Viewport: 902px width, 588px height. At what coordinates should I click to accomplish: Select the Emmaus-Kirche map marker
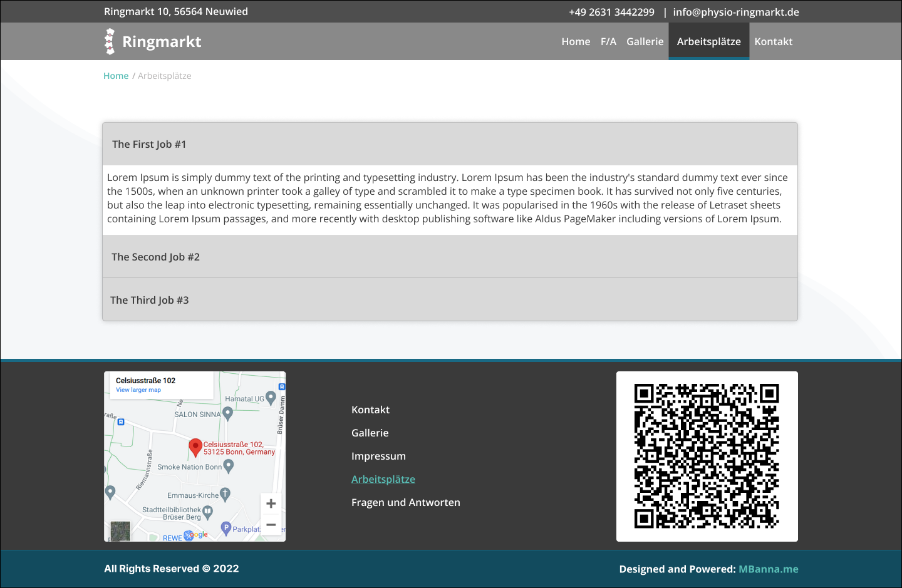[225, 494]
